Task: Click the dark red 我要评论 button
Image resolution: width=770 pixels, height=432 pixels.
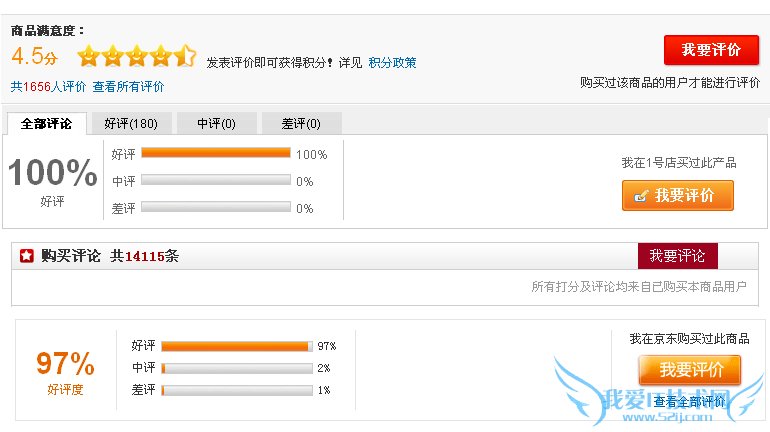Action: tap(677, 256)
